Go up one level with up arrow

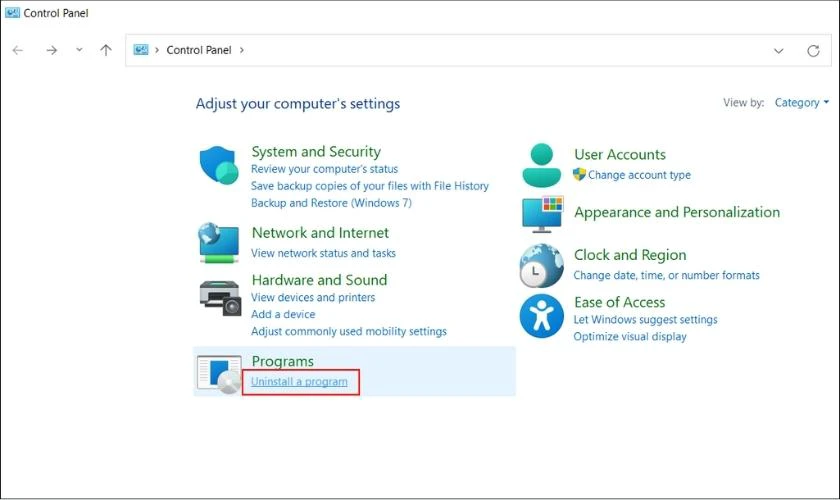[106, 50]
